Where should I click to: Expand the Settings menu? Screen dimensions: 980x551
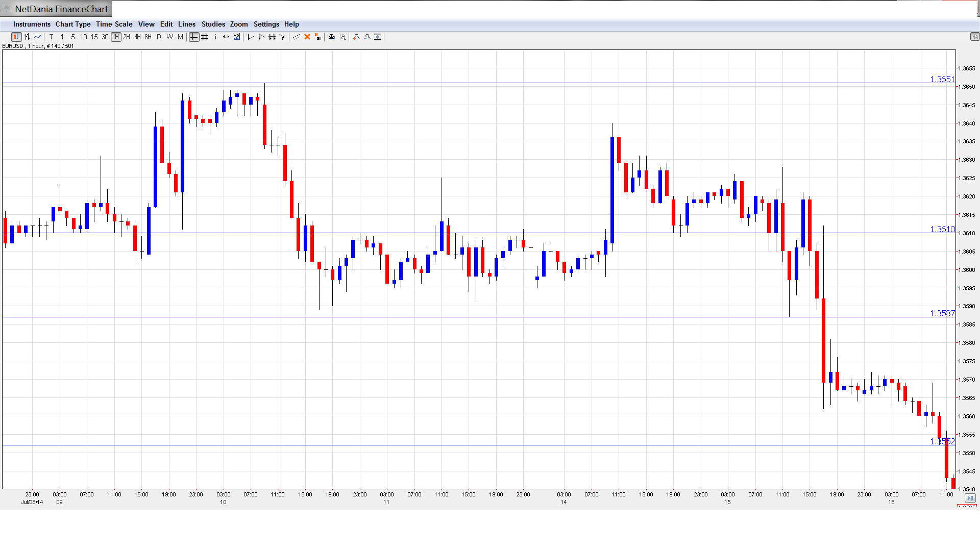pyautogui.click(x=266, y=24)
